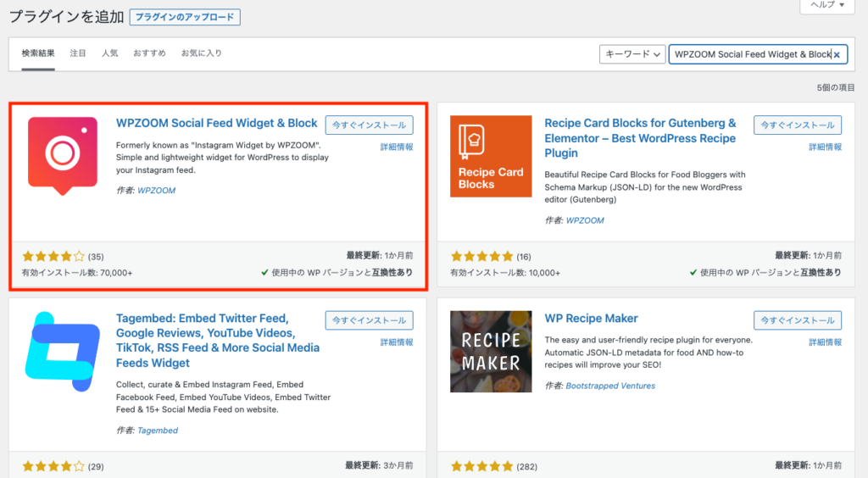Open 詳細情報 for Recipe Card Blocks
Image resolution: width=868 pixels, height=478 pixels.
point(825,147)
